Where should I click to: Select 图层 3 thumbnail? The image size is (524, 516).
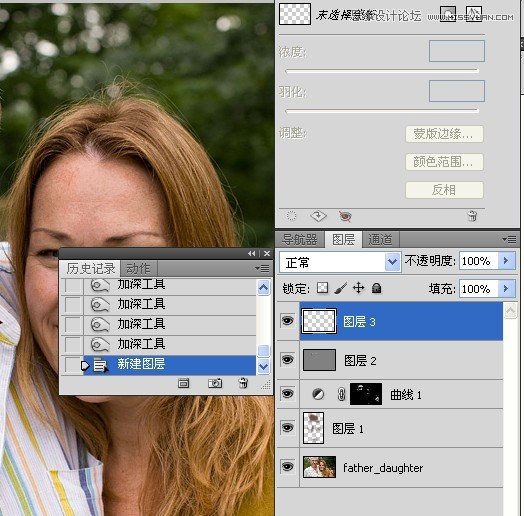point(319,321)
